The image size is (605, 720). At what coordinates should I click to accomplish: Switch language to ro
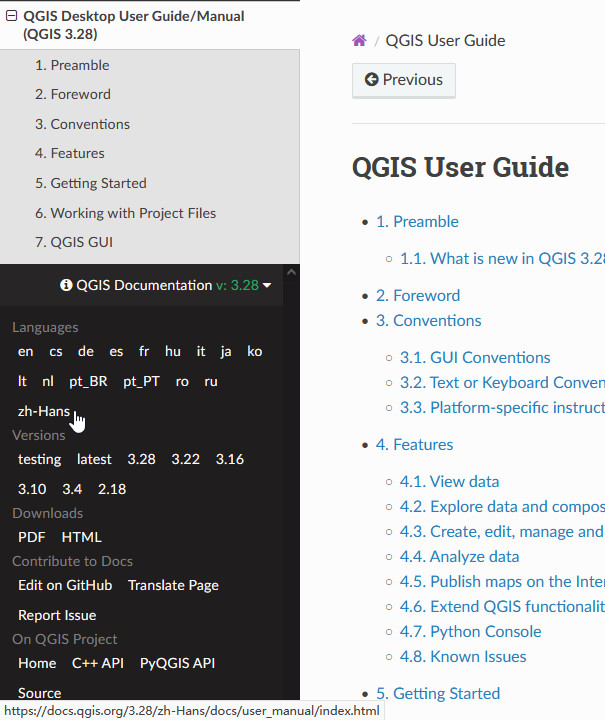click(182, 382)
